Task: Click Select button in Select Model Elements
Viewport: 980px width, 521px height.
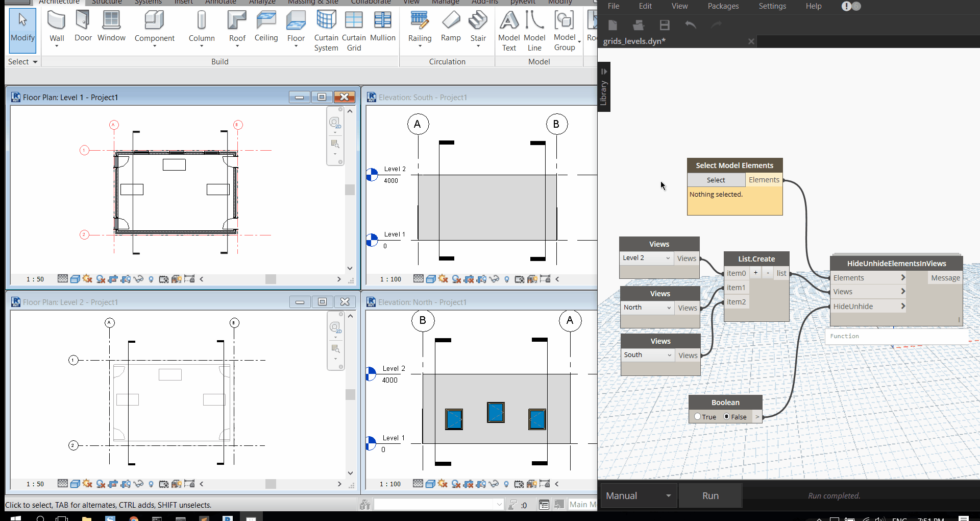Action: pos(716,180)
